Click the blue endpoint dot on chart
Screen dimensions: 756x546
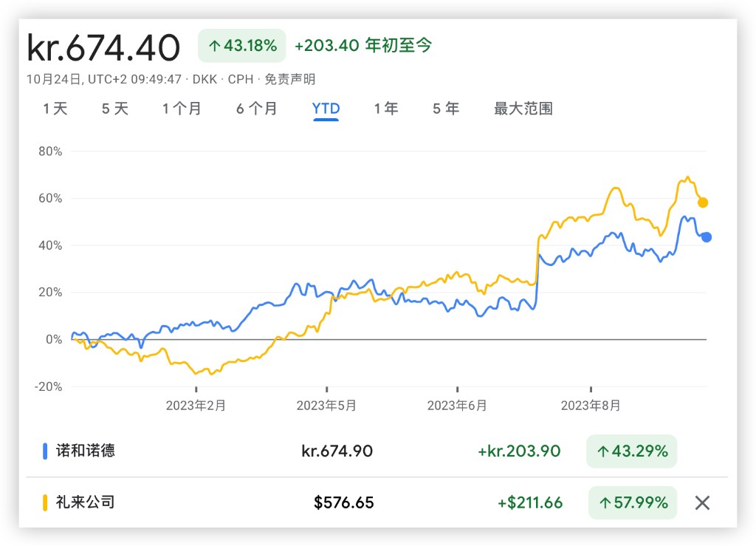706,237
